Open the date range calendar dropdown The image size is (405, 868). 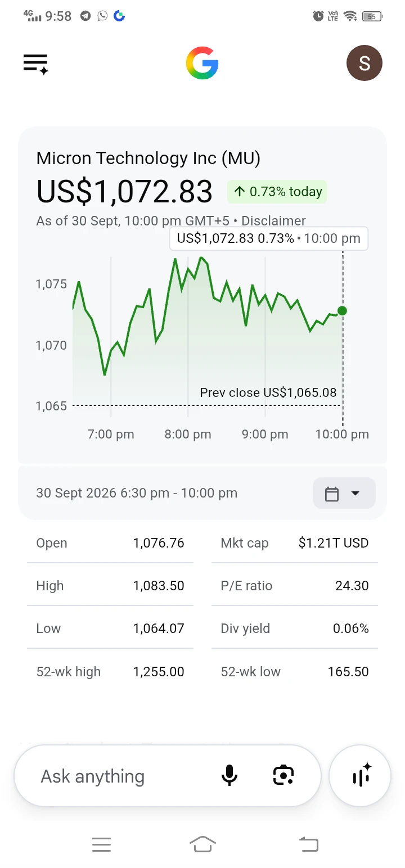pyautogui.click(x=344, y=494)
